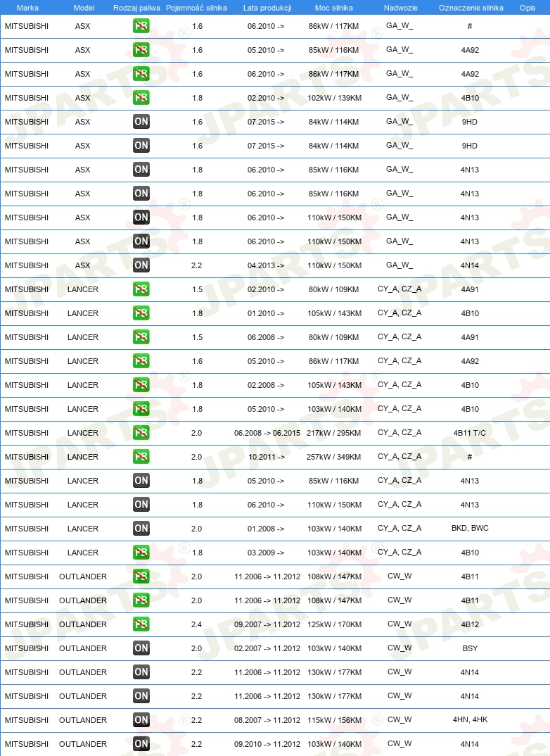Click diesel ON icon in Lancer 85kW / 116KM row
Image resolution: width=550 pixels, height=756 pixels.
point(141,481)
